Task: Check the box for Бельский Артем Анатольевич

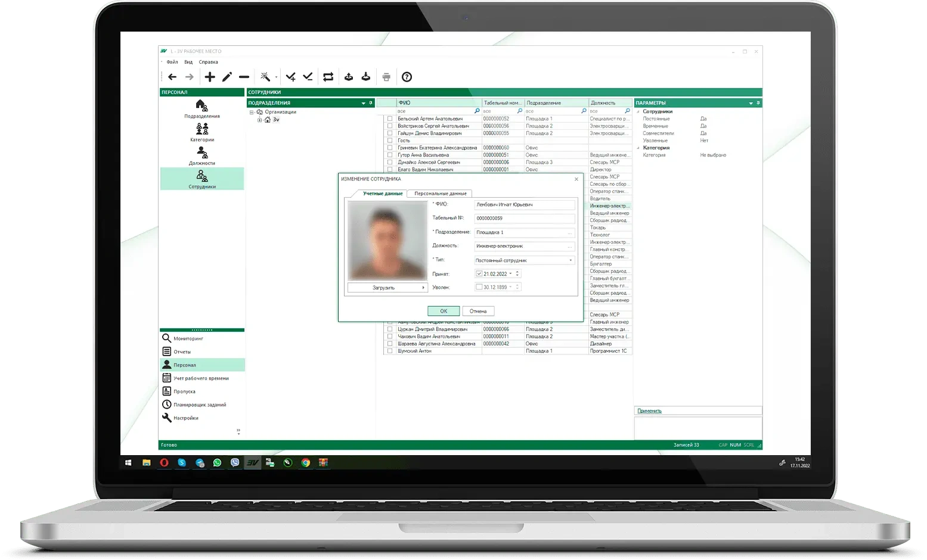Action: [x=390, y=119]
